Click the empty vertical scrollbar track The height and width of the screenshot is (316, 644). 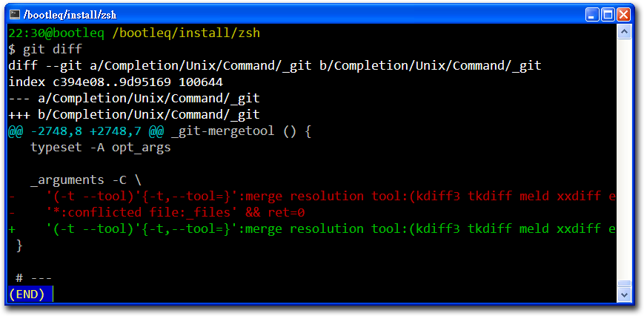(624, 159)
